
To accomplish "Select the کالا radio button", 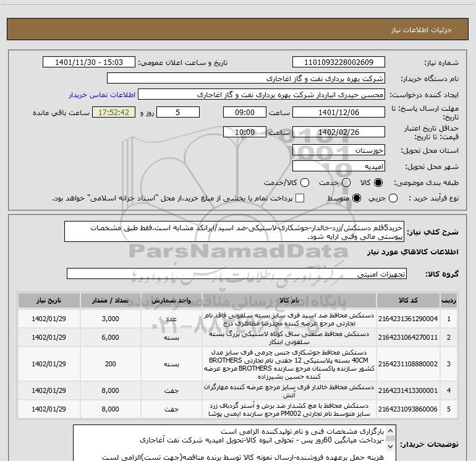I will click(x=378, y=183).
